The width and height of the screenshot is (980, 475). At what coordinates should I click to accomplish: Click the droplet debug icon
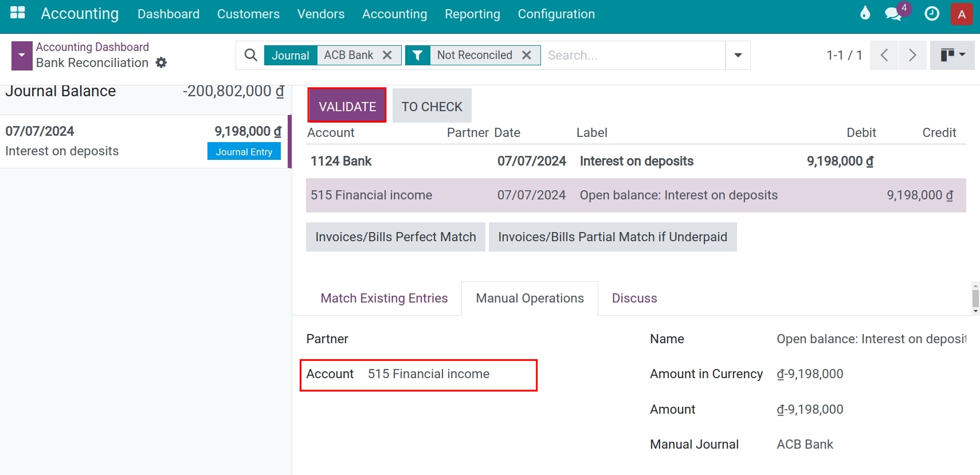click(x=865, y=13)
